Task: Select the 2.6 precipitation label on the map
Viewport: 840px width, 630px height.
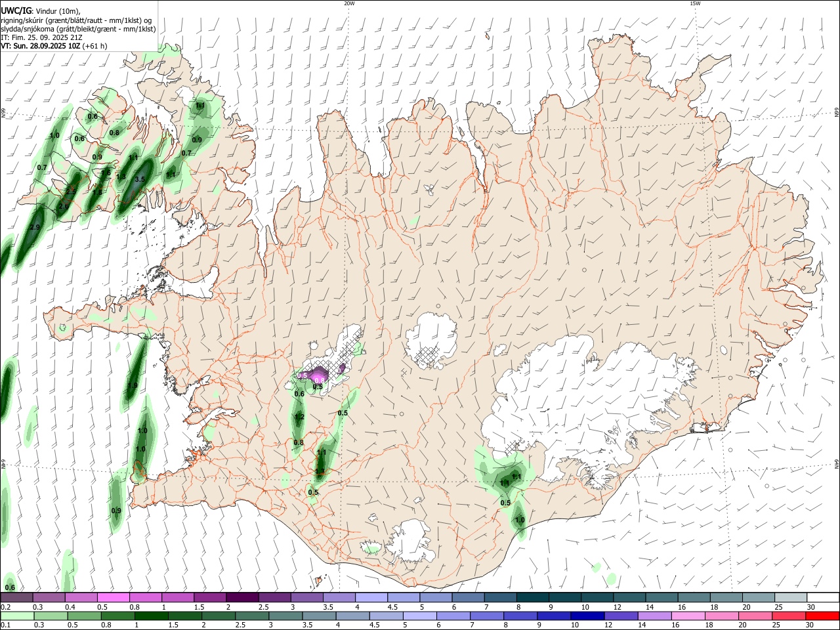Action: tap(64, 206)
